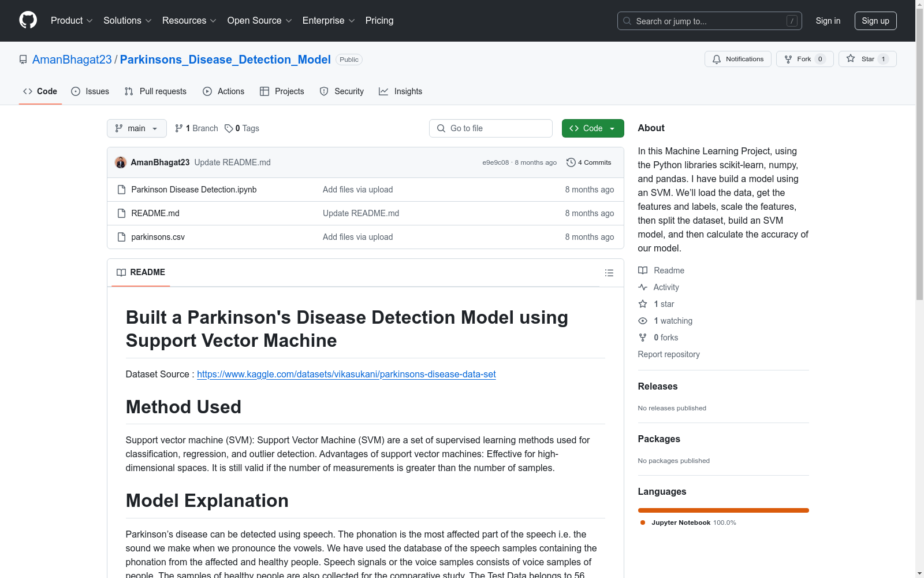The image size is (924, 578).
Task: Click the fork icon next to 0 forks
Action: [x=643, y=338]
